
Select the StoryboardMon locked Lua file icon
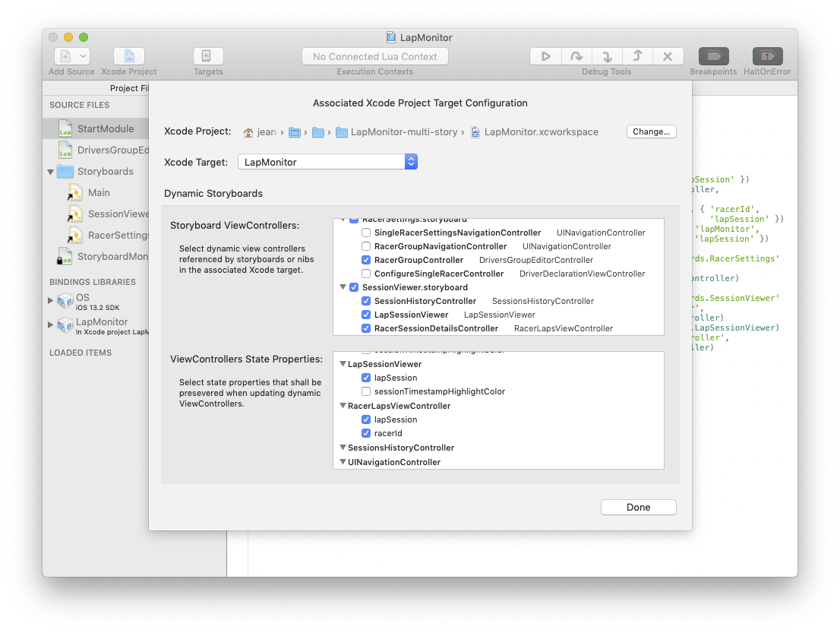click(x=65, y=257)
